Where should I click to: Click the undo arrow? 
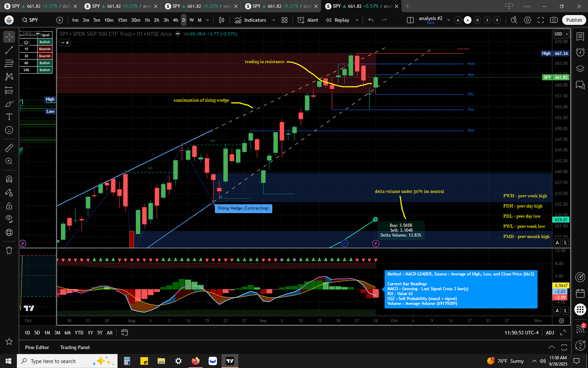(x=371, y=20)
